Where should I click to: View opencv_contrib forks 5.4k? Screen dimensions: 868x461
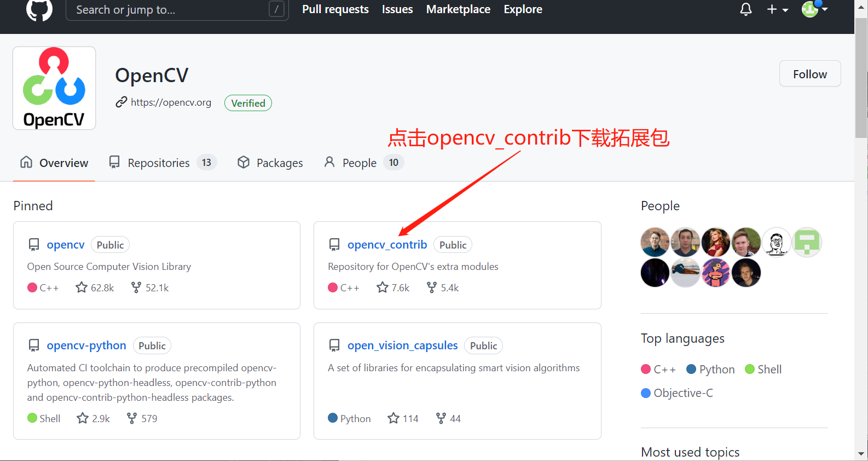443,287
